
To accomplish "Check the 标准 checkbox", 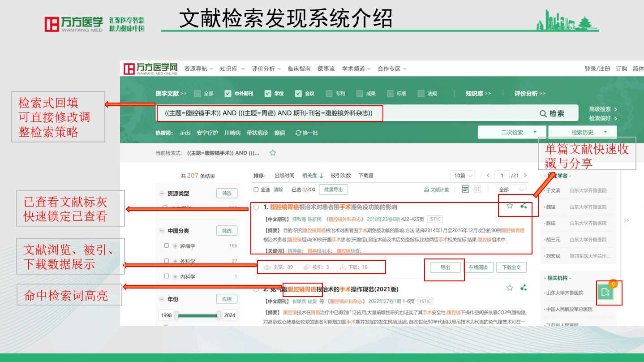I will coord(390,94).
